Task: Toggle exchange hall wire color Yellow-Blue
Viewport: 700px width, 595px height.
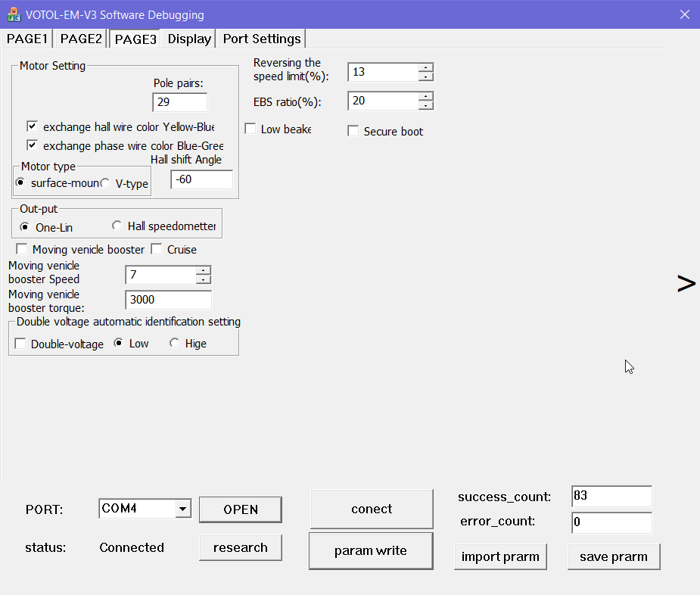Action: click(x=32, y=126)
